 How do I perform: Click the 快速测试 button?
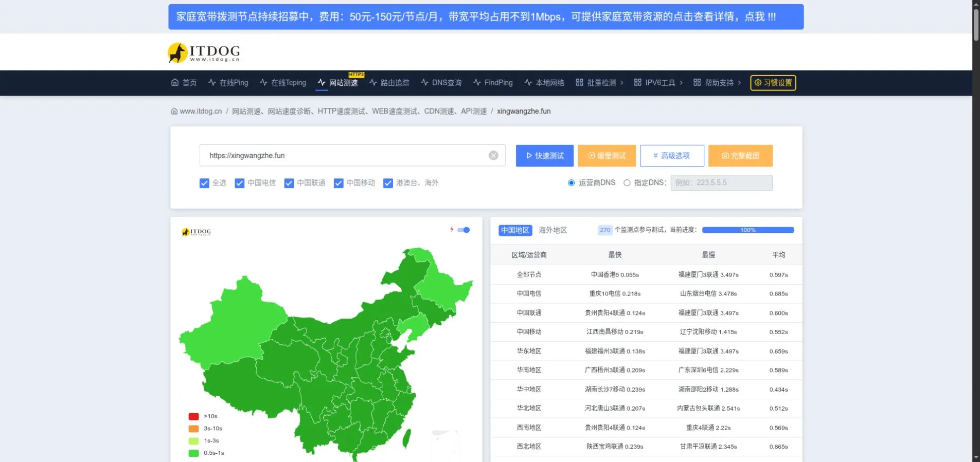[x=544, y=156]
